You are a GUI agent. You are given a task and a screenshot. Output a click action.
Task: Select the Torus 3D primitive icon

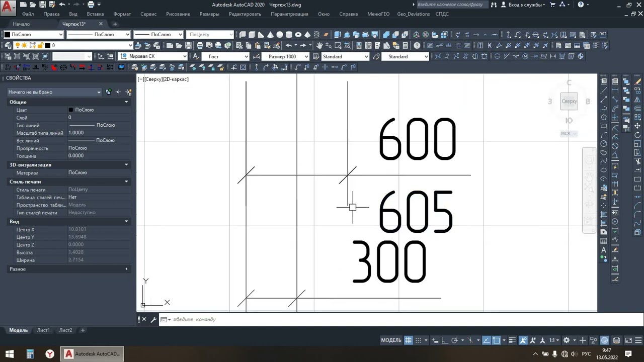(298, 35)
